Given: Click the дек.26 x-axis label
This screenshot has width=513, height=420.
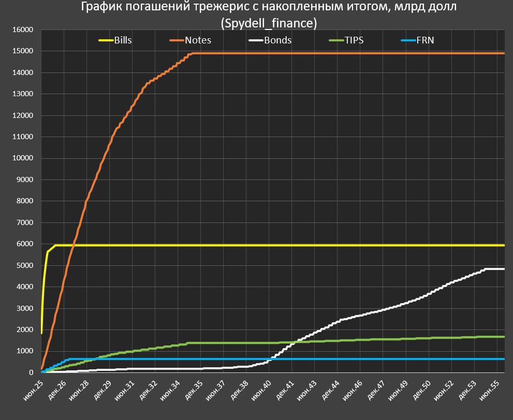Looking at the screenshot, I should coord(56,390).
